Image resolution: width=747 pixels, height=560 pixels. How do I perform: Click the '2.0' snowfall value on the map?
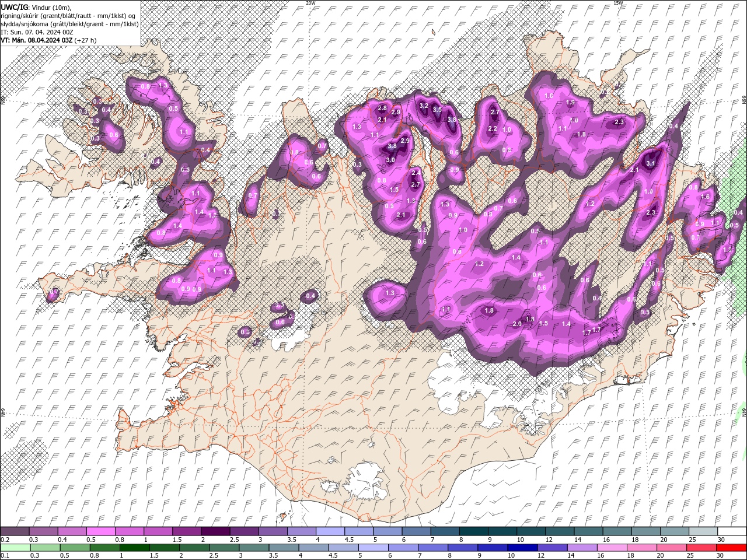point(517,324)
